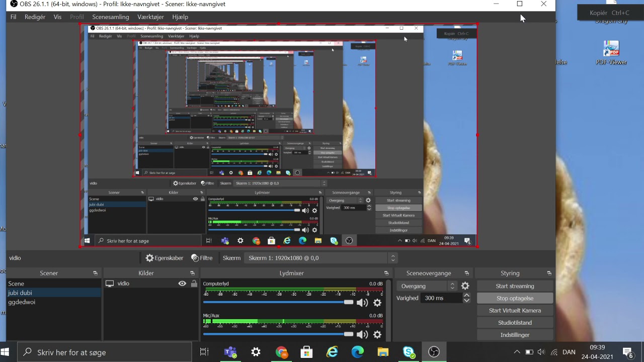Open the Scenesamling menu

coord(111,17)
